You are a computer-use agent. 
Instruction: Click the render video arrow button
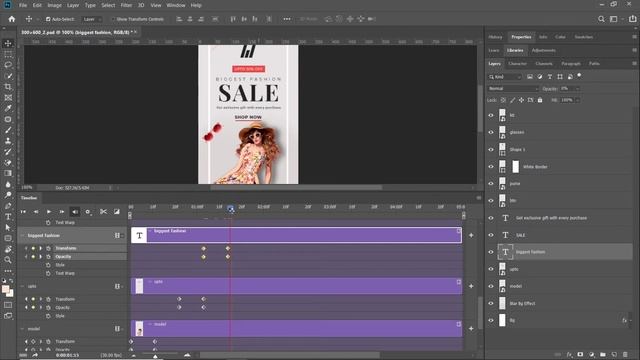[35, 355]
